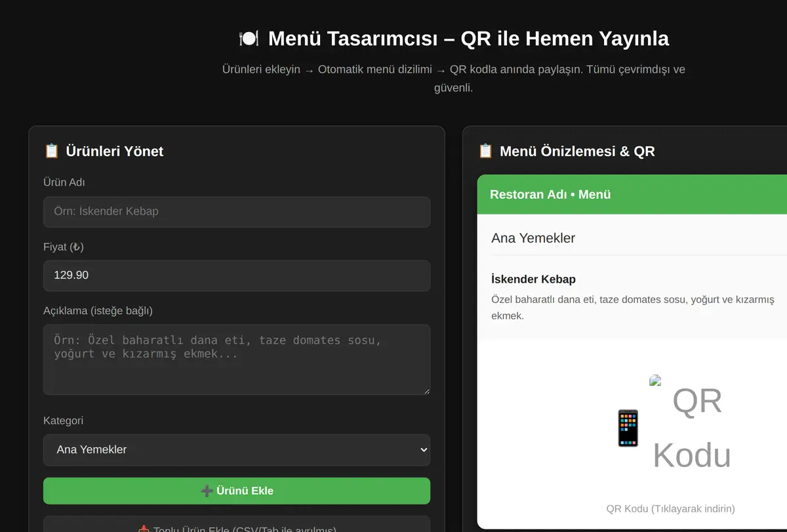Click the İskender Kebap description text in the preview

[x=633, y=308]
